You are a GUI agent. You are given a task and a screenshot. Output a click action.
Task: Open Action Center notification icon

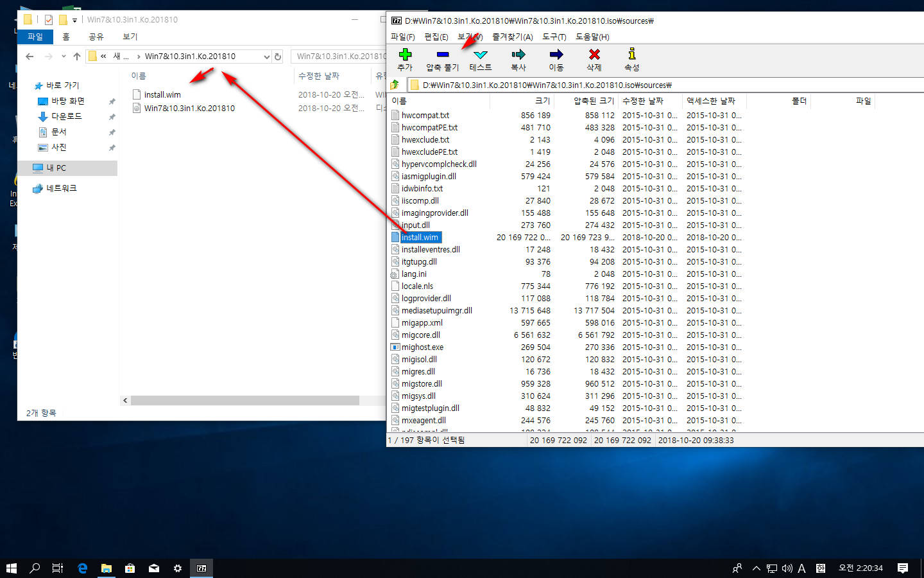pos(903,568)
